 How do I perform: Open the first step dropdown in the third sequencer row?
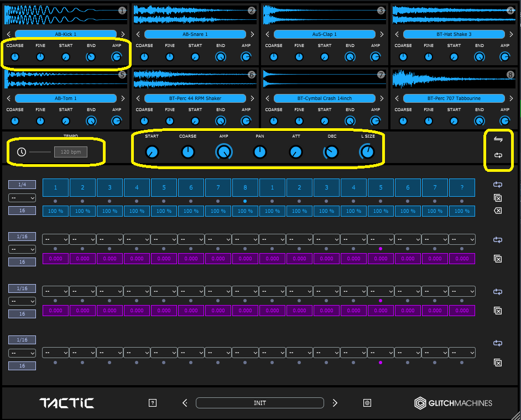[x=55, y=291]
